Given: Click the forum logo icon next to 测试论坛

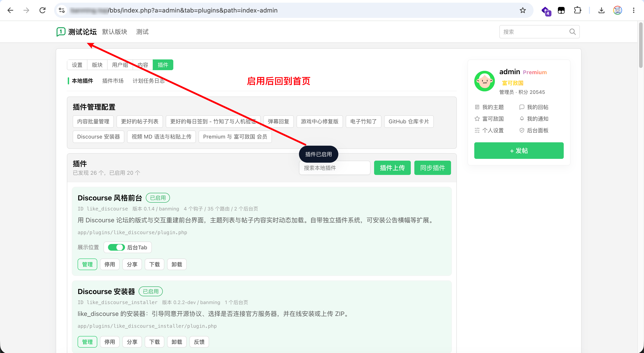Looking at the screenshot, I should pyautogui.click(x=61, y=32).
